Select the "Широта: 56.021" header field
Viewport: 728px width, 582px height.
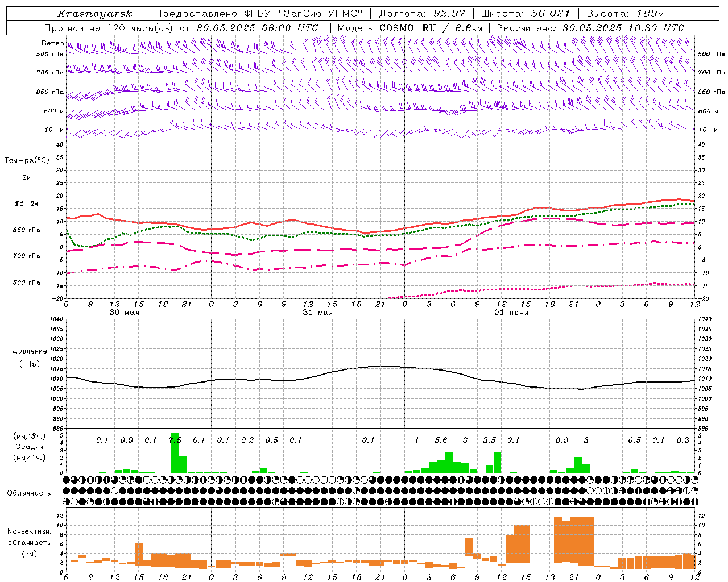click(x=525, y=14)
